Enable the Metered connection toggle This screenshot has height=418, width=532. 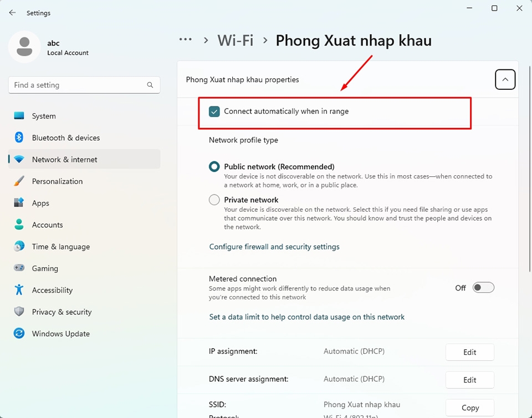(x=482, y=287)
